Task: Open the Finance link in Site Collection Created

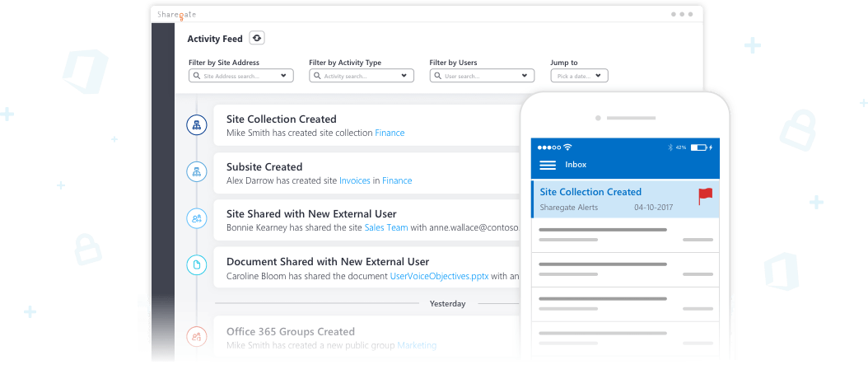Action: 390,133
